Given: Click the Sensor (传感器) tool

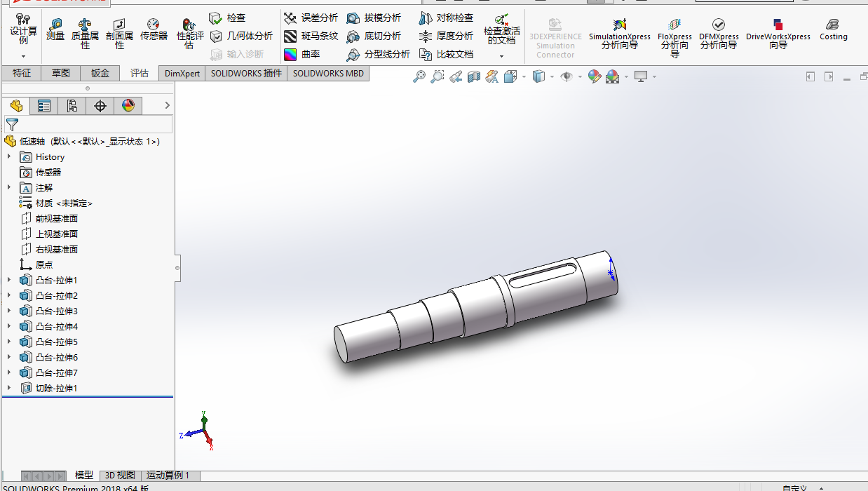Looking at the screenshot, I should tap(154, 30).
